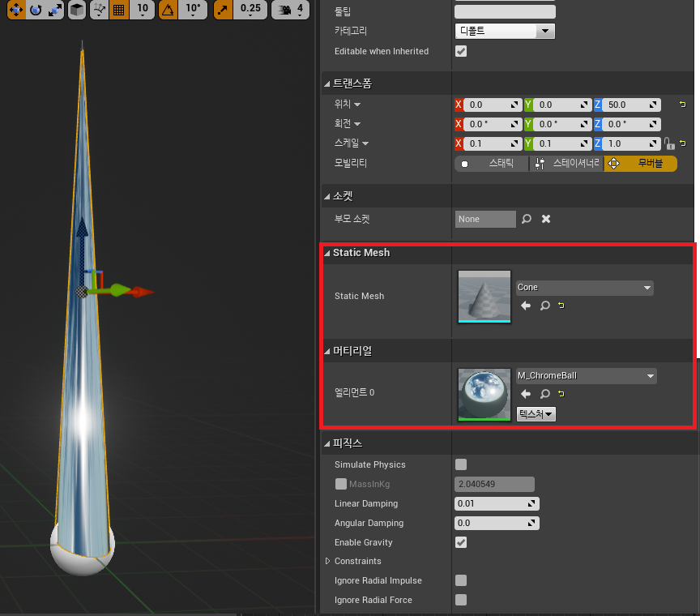700x616 pixels.
Task: Collapse the 머티리얼 section
Action: (327, 351)
